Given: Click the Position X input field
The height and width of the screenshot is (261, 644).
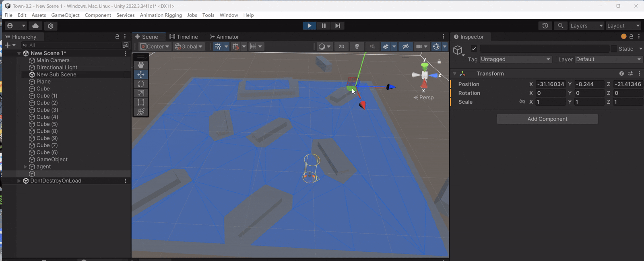Looking at the screenshot, I should tap(550, 84).
